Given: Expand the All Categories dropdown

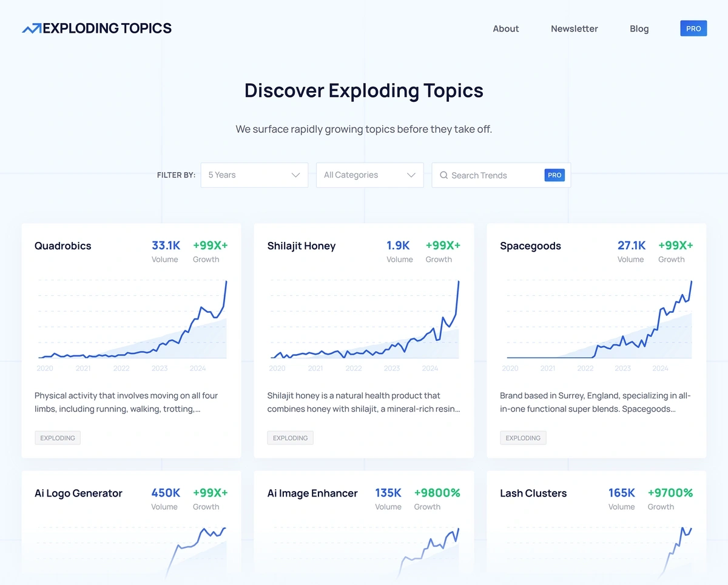Looking at the screenshot, I should [369, 175].
